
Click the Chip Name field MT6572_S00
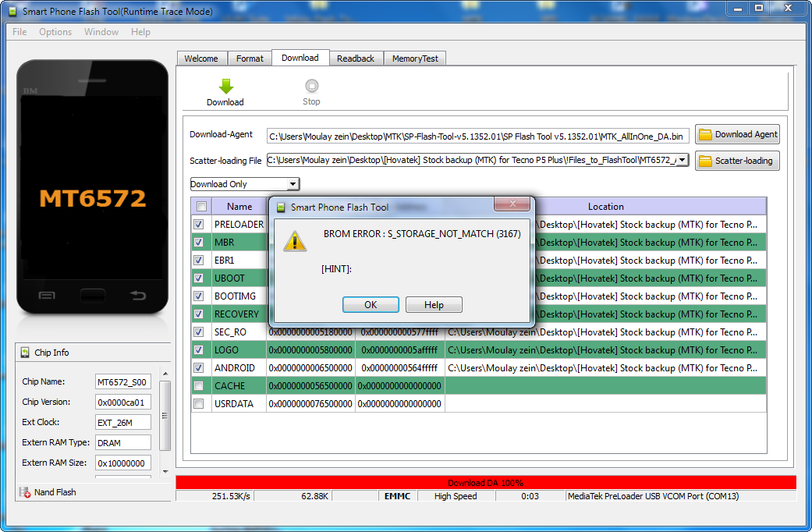click(123, 381)
